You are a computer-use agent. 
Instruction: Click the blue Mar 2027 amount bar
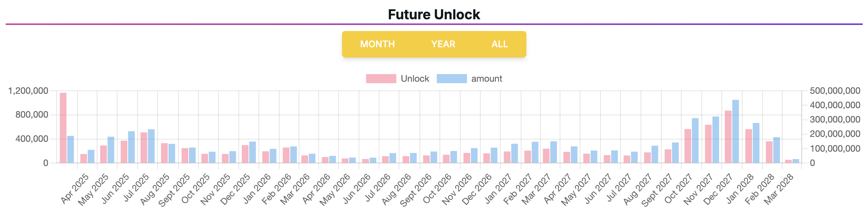tap(554, 152)
